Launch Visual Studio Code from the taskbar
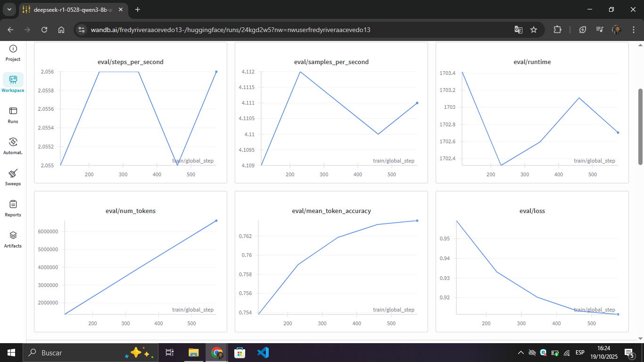 pyautogui.click(x=263, y=352)
